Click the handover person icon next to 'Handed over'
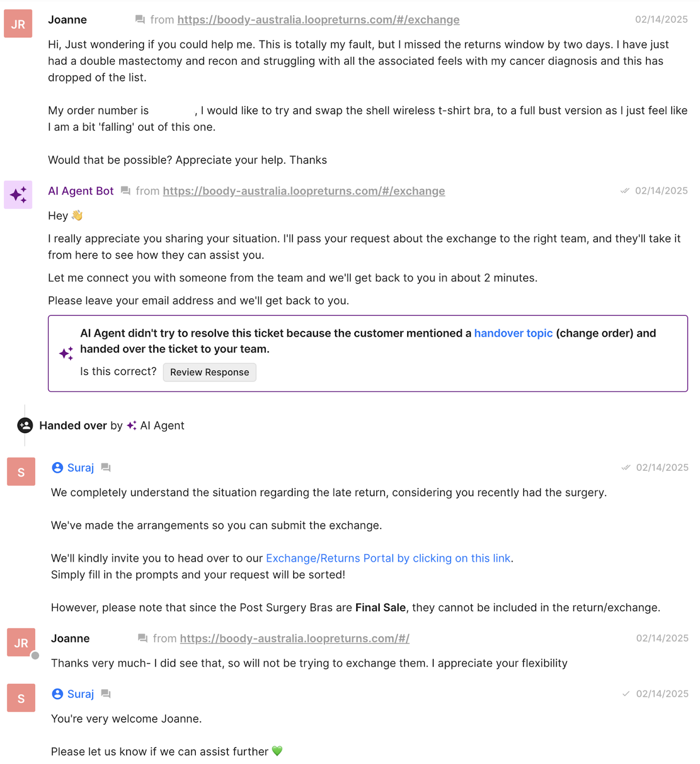This screenshot has height=764, width=700. [24, 425]
